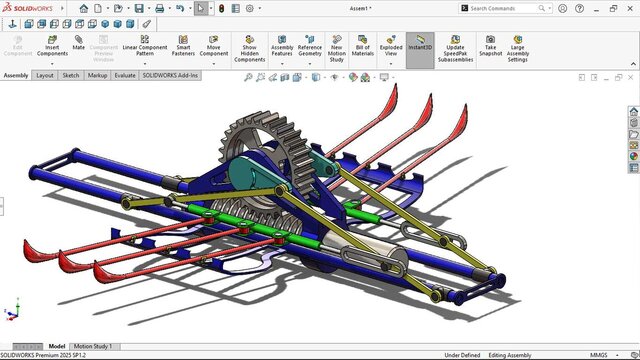Open the user login account icon

[x=562, y=8]
